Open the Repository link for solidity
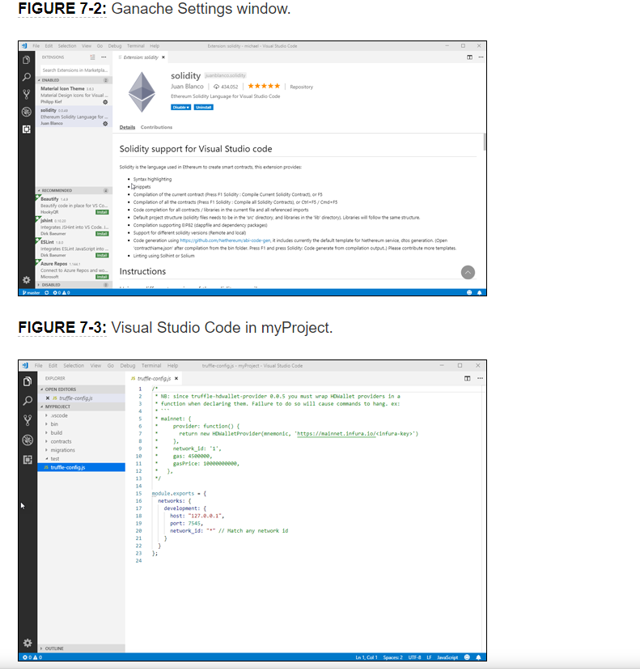Screen dimensions: 640x672 click(x=301, y=87)
